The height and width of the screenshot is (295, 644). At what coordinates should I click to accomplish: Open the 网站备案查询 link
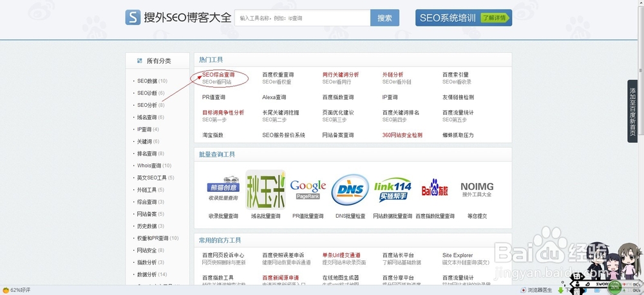coord(338,135)
